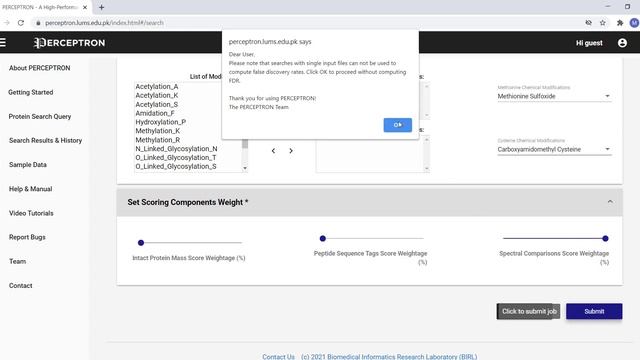640x360 pixels.
Task: Collapse the Set Scoring Components Weight section
Action: [x=610, y=202]
